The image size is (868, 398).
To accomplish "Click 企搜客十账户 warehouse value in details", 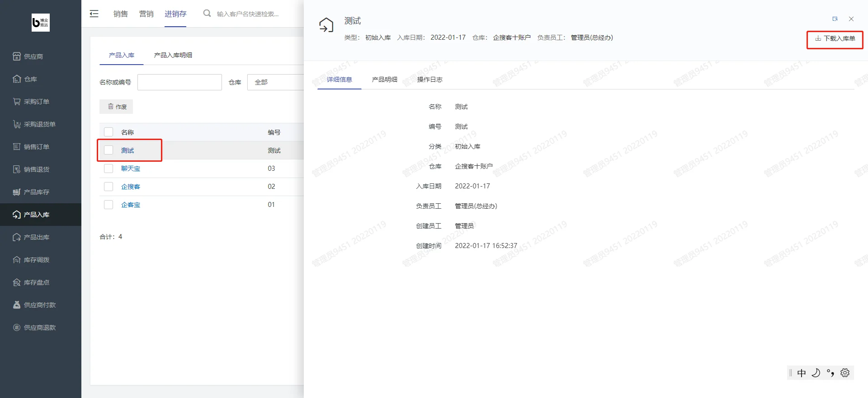I will click(474, 166).
